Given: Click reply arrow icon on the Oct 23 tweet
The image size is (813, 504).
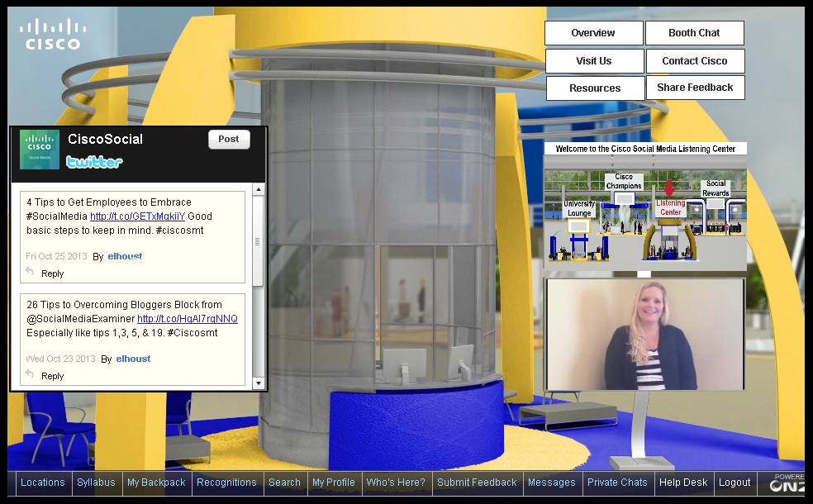Looking at the screenshot, I should pyautogui.click(x=30, y=373).
